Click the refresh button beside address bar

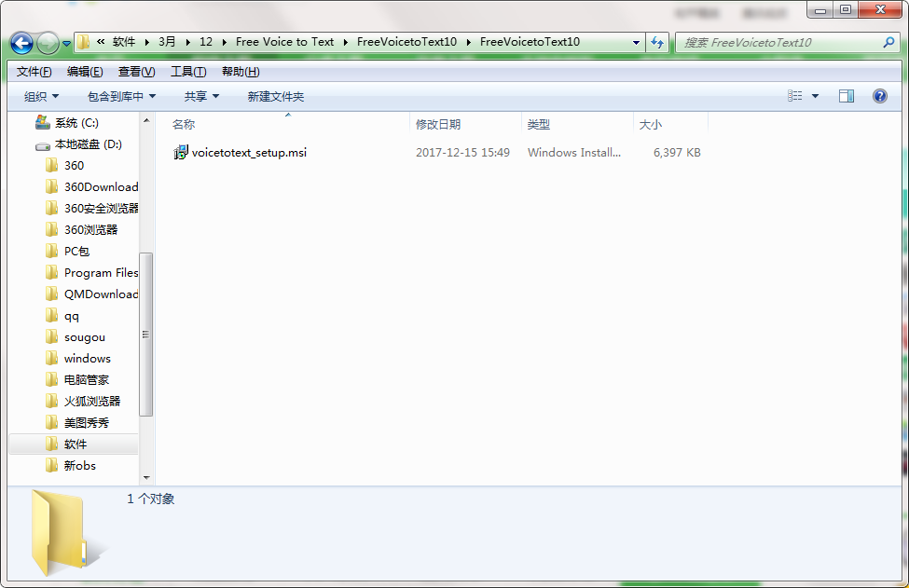(x=657, y=42)
